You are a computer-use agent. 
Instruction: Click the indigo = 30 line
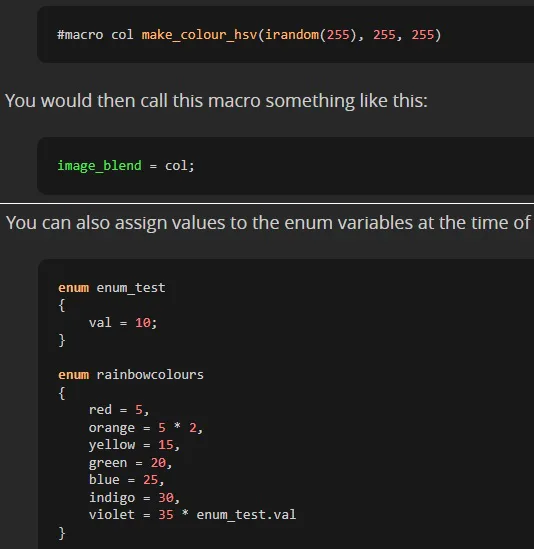[134, 498]
